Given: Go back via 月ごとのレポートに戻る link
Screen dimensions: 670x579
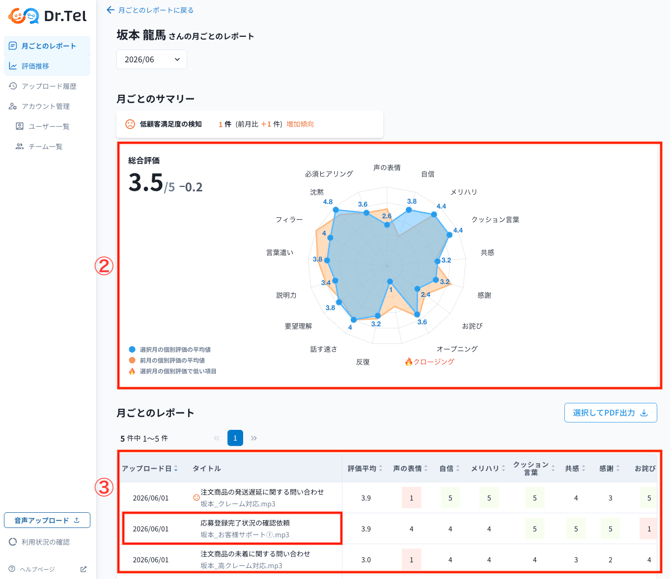Looking at the screenshot, I should point(156,10).
